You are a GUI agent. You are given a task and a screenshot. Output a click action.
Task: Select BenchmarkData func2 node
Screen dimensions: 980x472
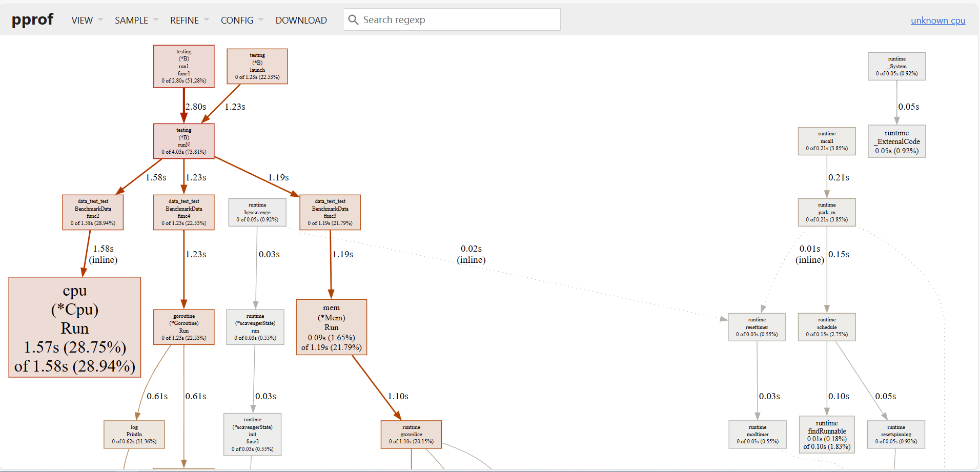tap(93, 212)
